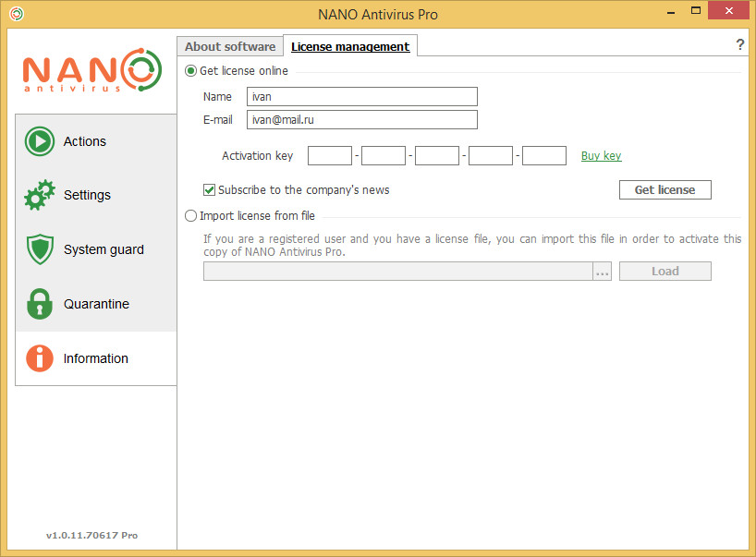Go to the Settings section label
756x557 pixels.
(x=87, y=195)
